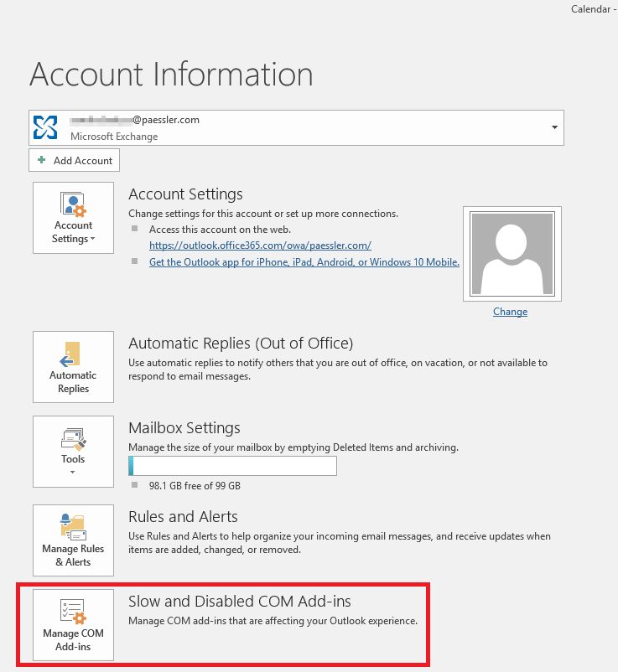Click the Manage COM Add-ins icon

pyautogui.click(x=73, y=610)
